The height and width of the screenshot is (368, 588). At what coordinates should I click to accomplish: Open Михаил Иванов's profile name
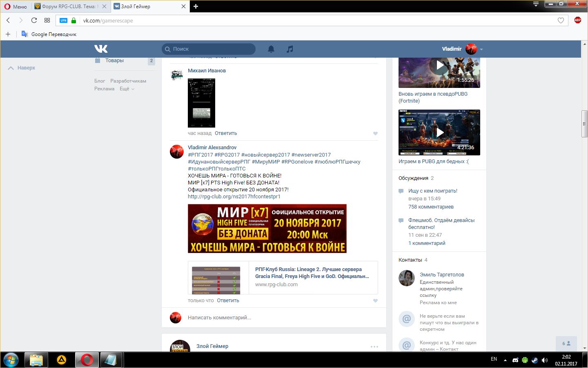(207, 71)
